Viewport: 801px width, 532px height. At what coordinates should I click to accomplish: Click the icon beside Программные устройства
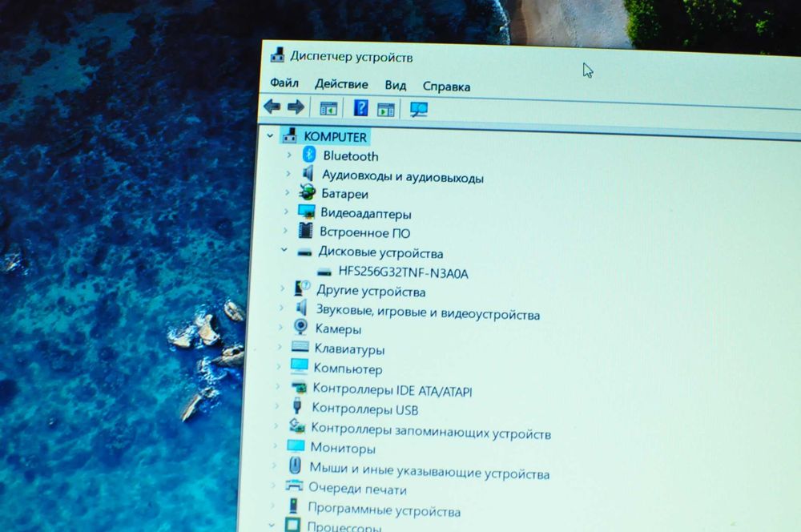pos(293,506)
